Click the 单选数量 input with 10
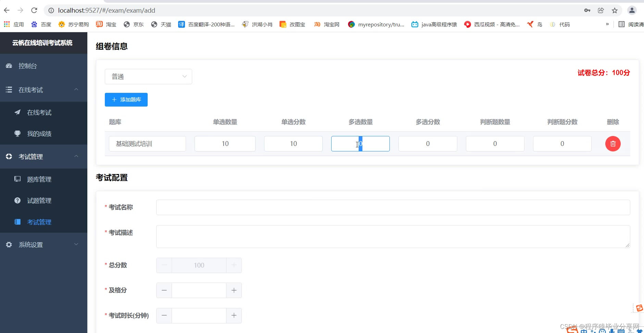Viewport: 644px width, 333px height. [x=225, y=144]
